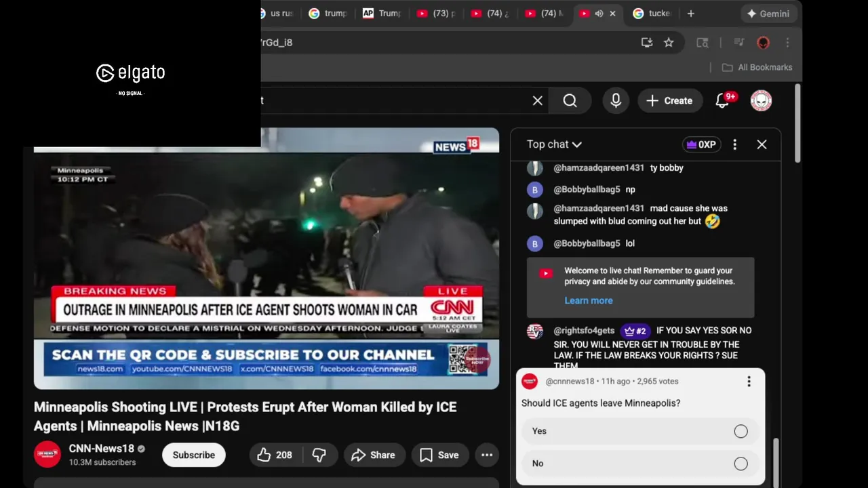Follow the Learn more link in chat
Image resolution: width=868 pixels, height=488 pixels.
pyautogui.click(x=589, y=300)
